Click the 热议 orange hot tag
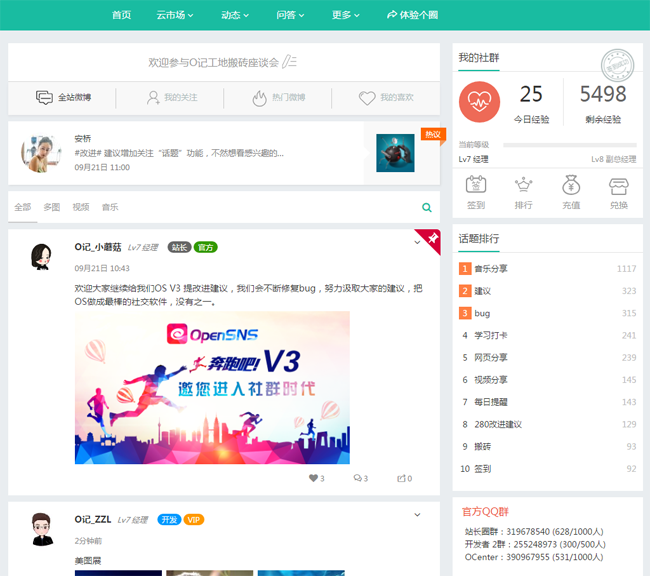Viewport: 650px width, 576px height. point(433,134)
